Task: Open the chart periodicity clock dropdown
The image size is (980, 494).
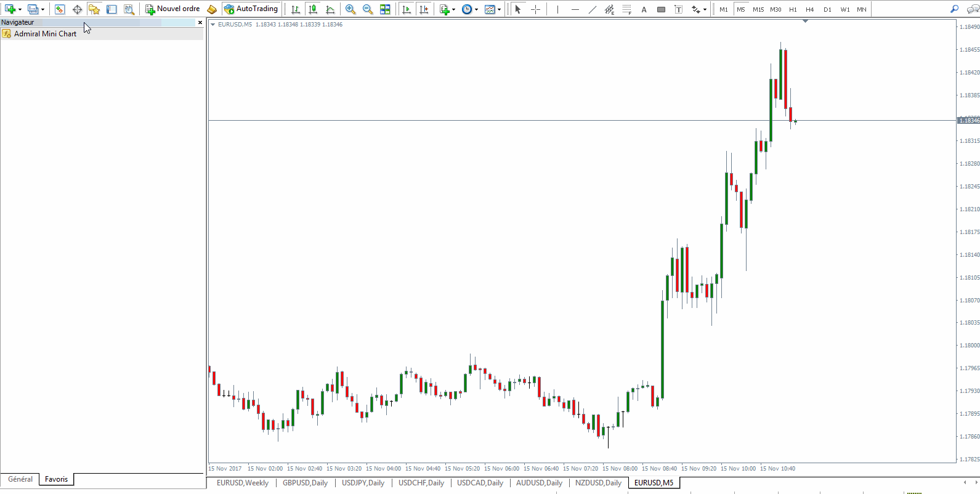Action: click(x=476, y=10)
